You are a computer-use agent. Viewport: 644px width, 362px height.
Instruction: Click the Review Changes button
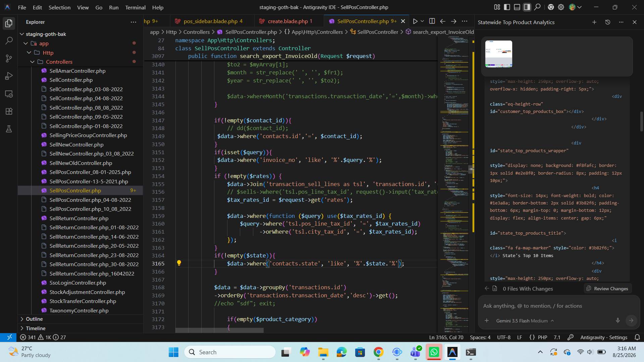[607, 289]
